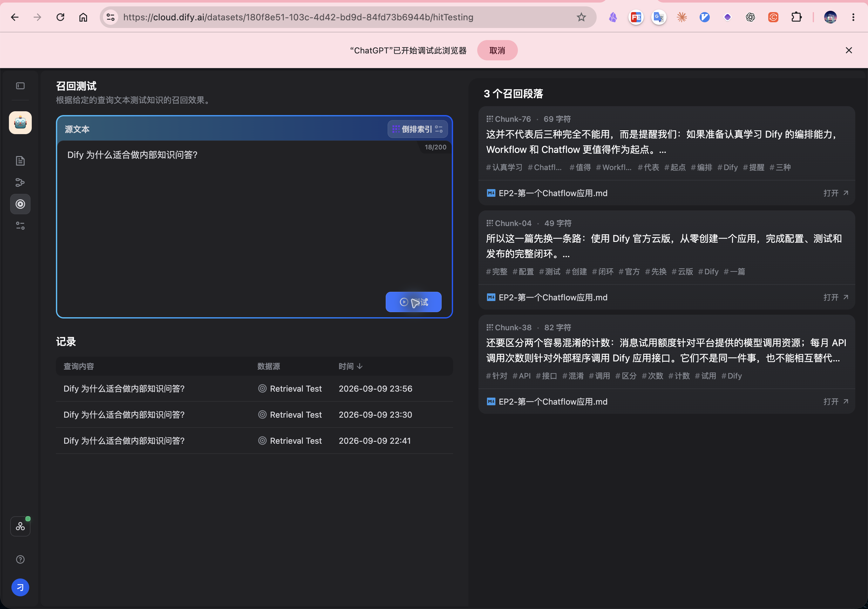This screenshot has height=609, width=868.
Task: Open the Chrome three-dot menu
Action: point(853,17)
